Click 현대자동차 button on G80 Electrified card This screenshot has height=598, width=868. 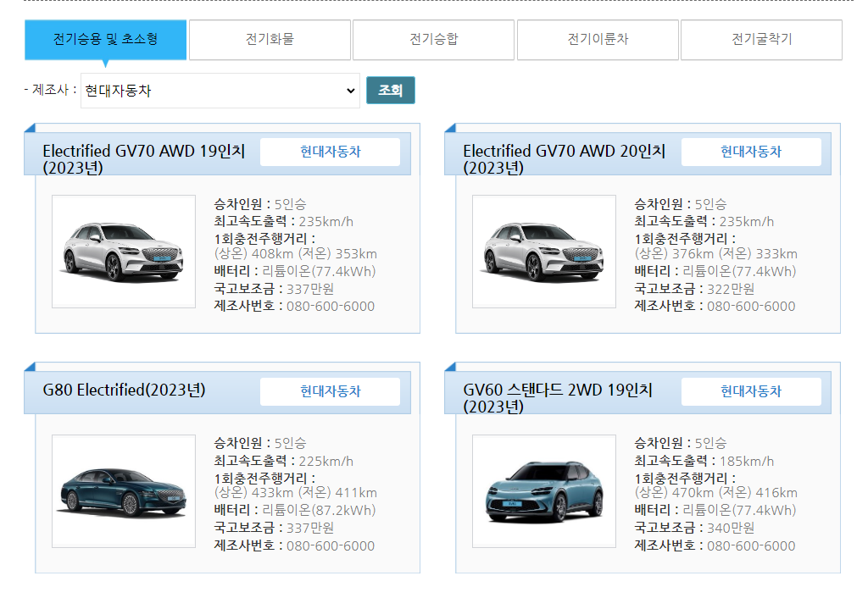coord(330,391)
